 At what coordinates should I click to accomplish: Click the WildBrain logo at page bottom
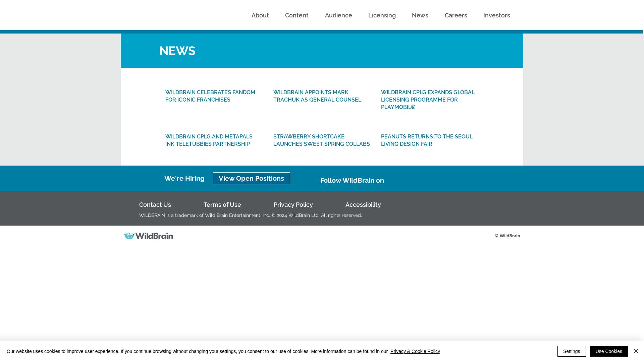(149, 236)
